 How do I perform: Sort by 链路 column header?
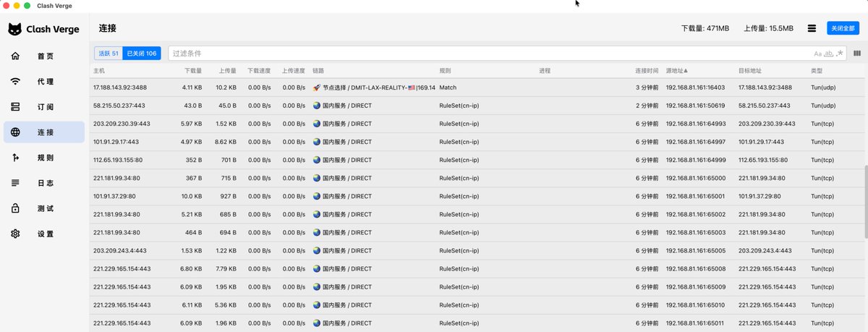pos(318,71)
